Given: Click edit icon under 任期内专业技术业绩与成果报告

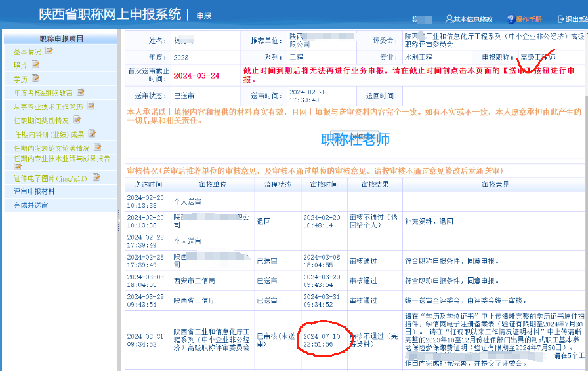Looking at the screenshot, I should (18, 166).
